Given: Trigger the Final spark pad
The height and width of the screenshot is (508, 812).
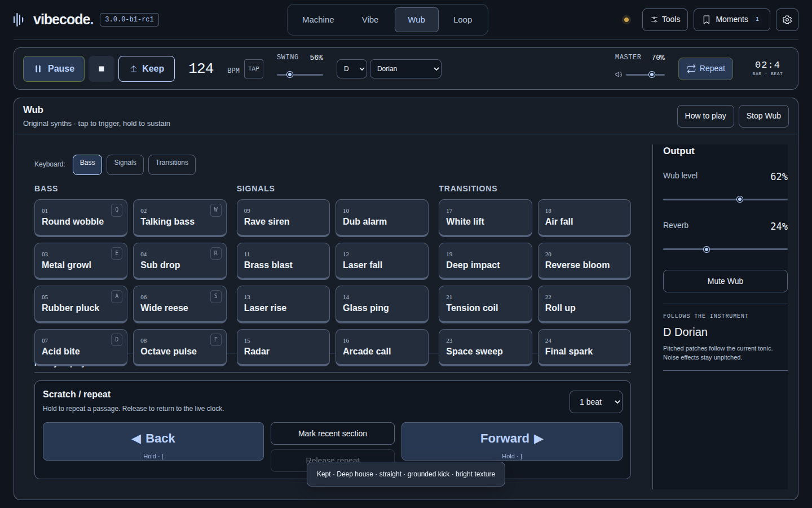Looking at the screenshot, I should click(x=584, y=348).
